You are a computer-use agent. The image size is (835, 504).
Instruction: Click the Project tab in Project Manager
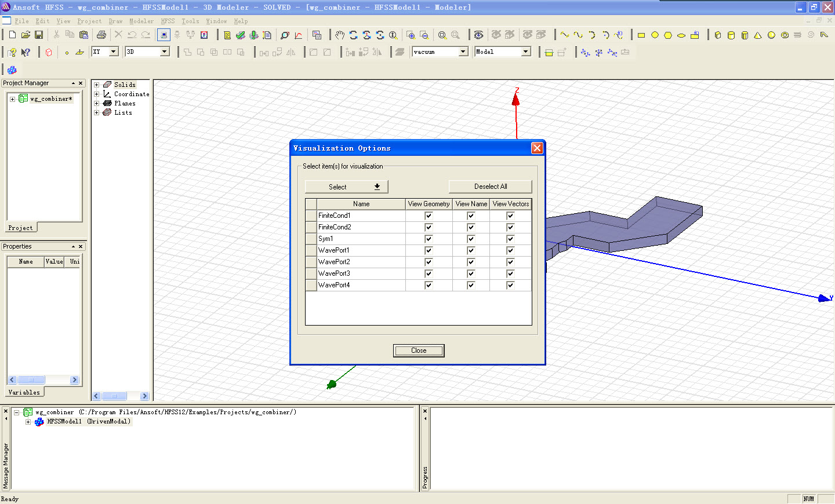[x=20, y=228]
